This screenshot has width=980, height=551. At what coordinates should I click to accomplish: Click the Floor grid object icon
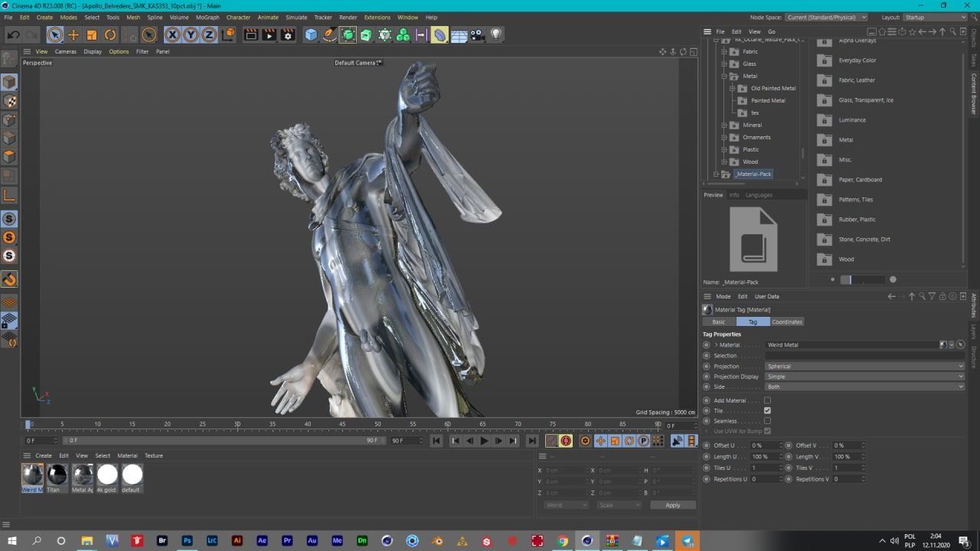459,34
